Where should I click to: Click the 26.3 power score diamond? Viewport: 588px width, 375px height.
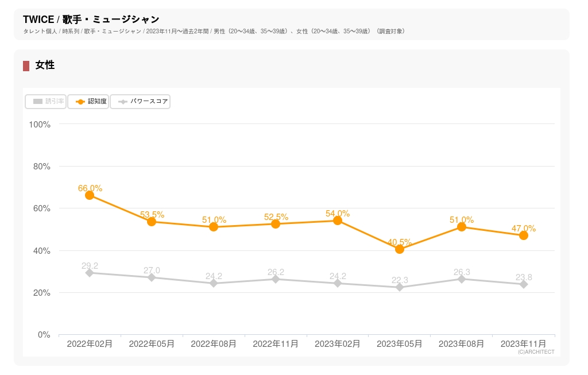[462, 279]
